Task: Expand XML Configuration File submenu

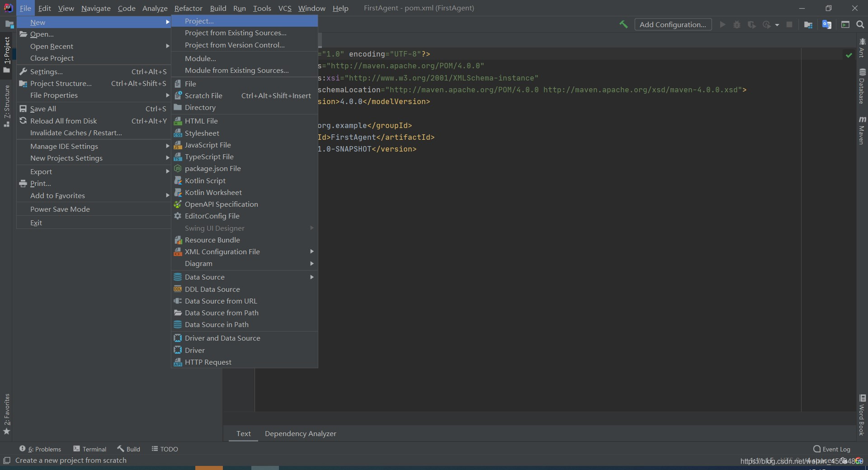Action: coord(244,252)
